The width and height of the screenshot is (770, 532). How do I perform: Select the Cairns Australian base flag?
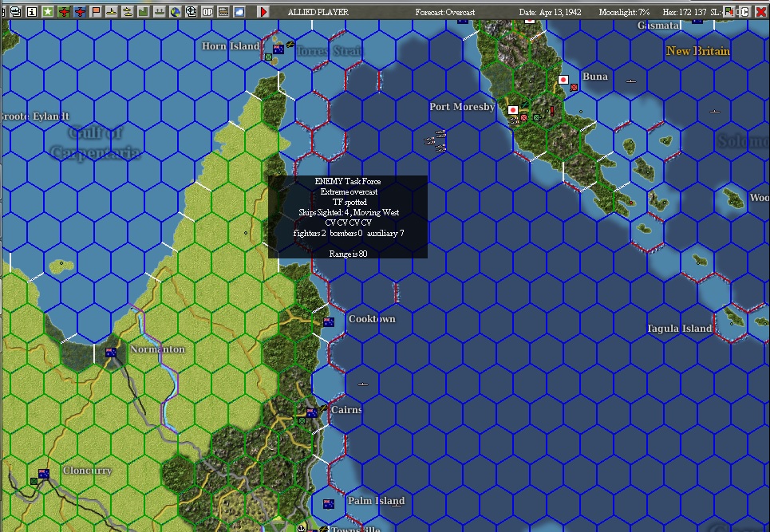pos(312,412)
